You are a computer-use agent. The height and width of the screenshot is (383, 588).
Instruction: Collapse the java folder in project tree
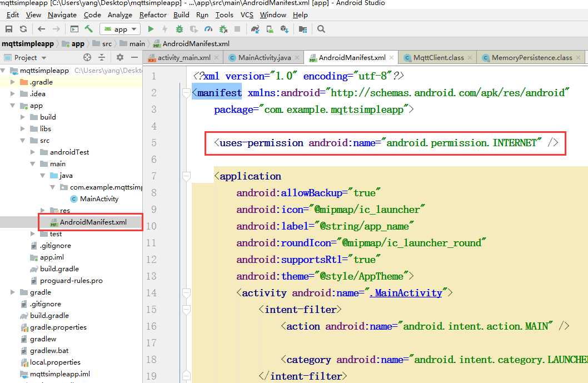pos(43,176)
